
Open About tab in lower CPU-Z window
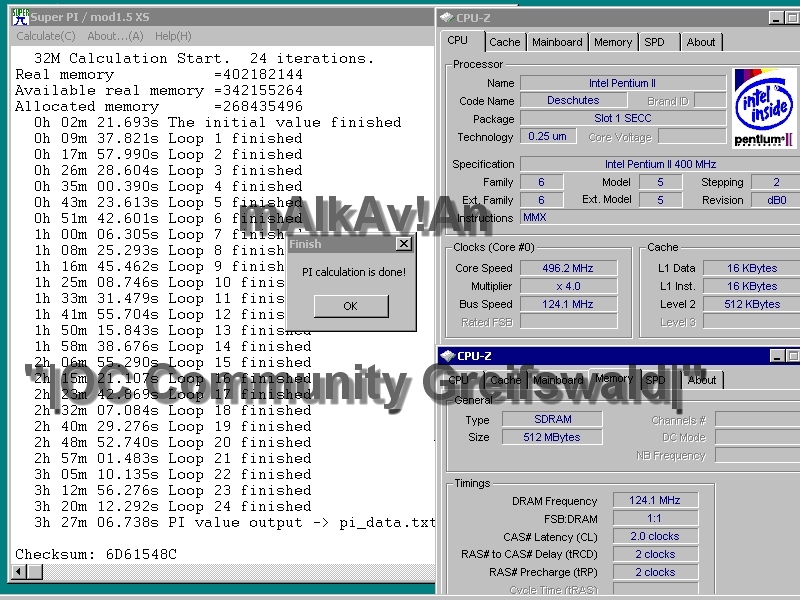702,380
